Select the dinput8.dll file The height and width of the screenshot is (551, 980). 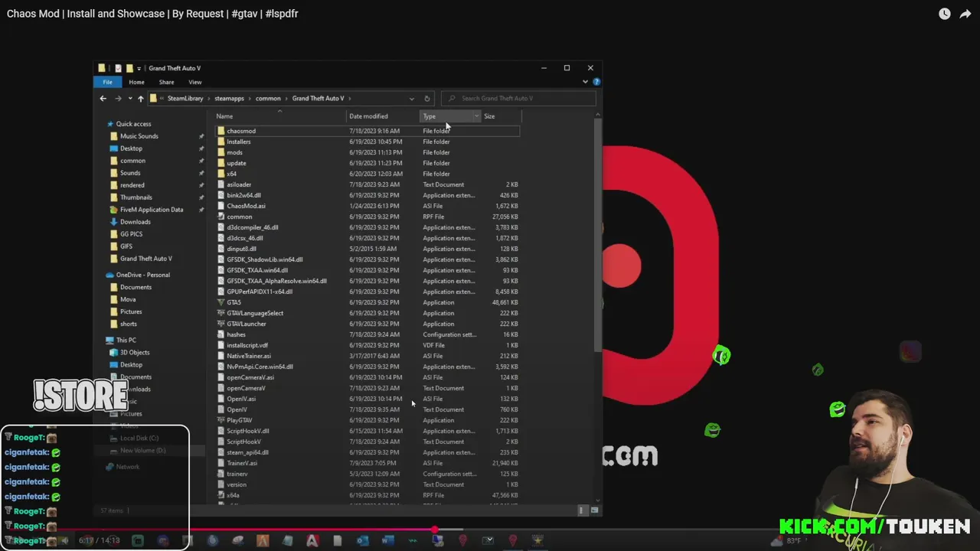tap(241, 249)
